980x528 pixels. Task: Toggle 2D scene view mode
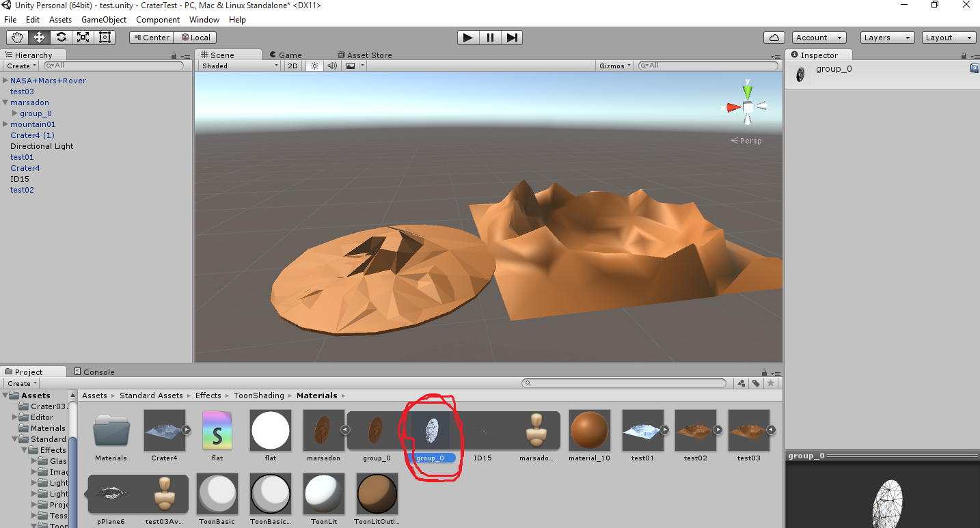click(292, 66)
